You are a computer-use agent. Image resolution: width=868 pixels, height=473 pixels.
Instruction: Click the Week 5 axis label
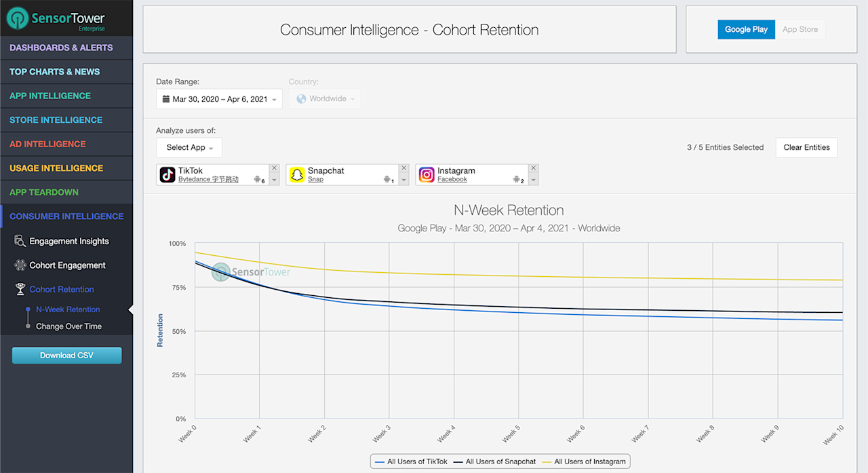click(510, 434)
